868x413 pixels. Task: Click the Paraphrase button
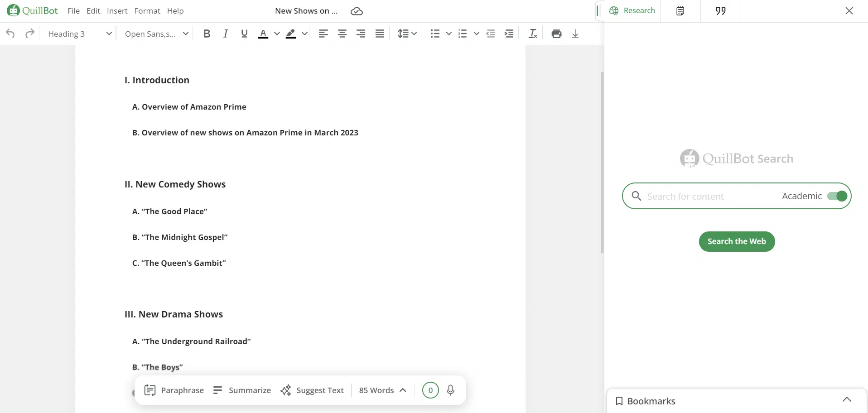[x=174, y=390]
